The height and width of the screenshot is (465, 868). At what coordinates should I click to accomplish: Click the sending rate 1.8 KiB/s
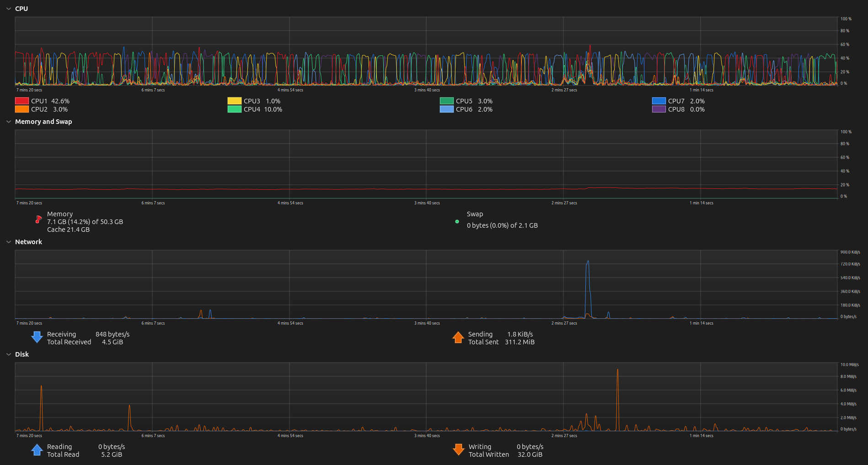[x=520, y=334]
